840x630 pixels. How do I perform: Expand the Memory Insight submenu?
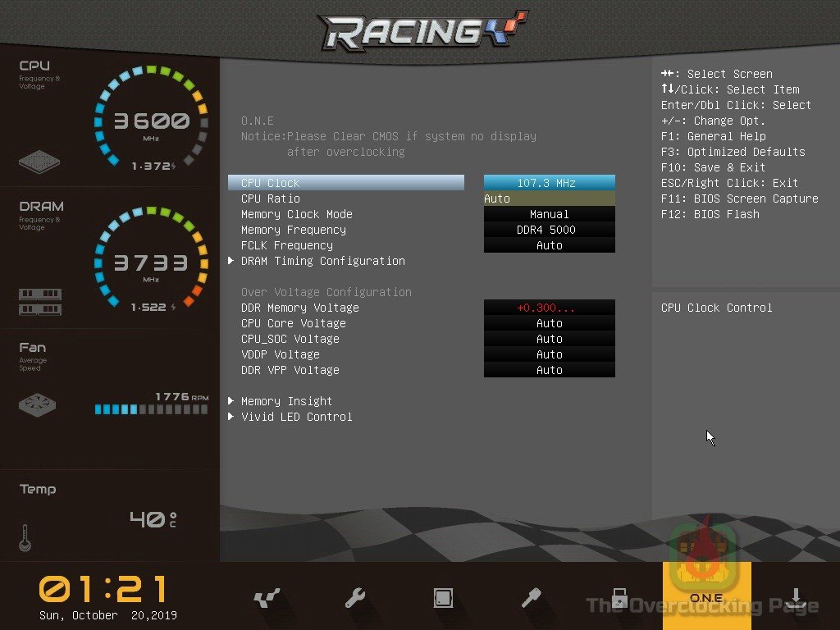tap(286, 401)
